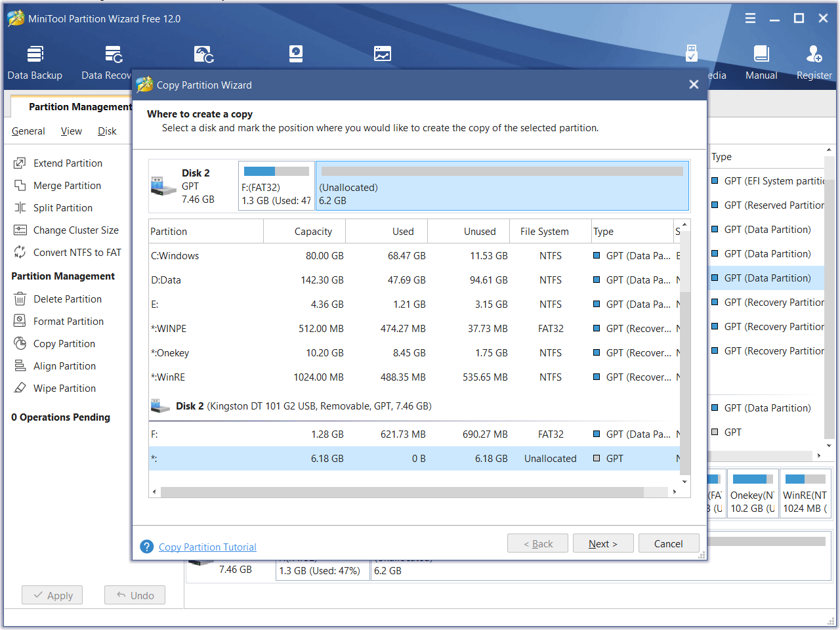Click GPT (EFI System partition) type entry
The width and height of the screenshot is (840, 630).
pyautogui.click(x=774, y=180)
